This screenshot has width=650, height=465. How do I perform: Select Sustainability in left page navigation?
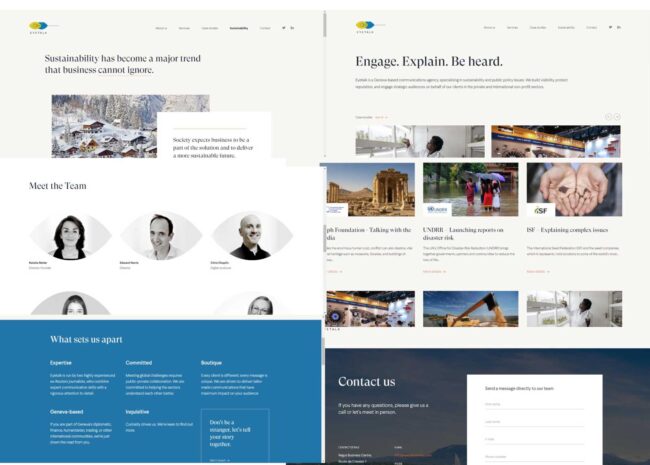tap(238, 28)
